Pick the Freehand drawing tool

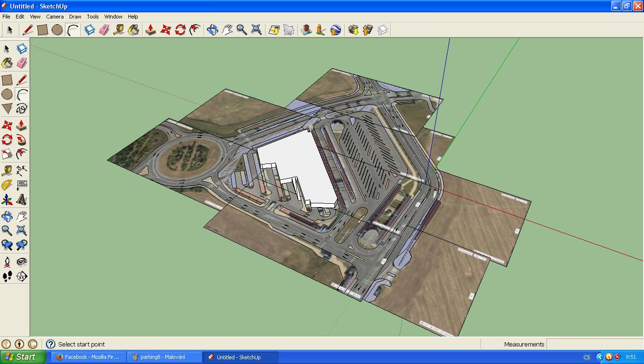(21, 109)
